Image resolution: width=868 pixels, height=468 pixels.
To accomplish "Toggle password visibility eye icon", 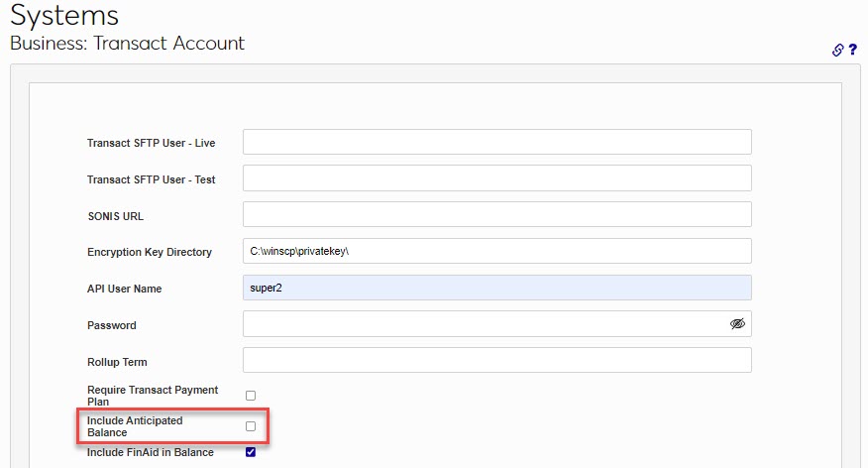I will tap(737, 324).
